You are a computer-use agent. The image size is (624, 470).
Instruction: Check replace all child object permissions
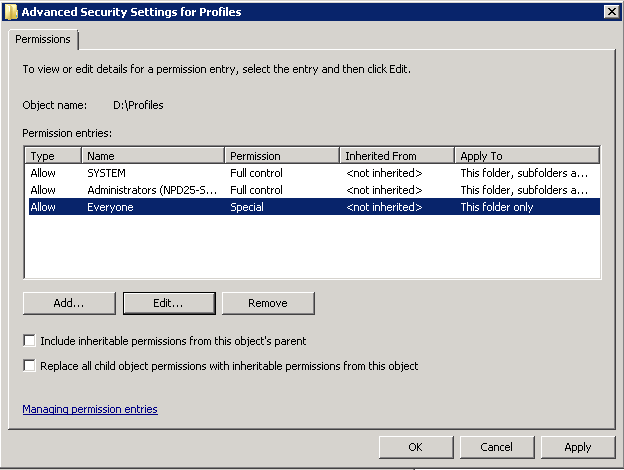[29, 365]
